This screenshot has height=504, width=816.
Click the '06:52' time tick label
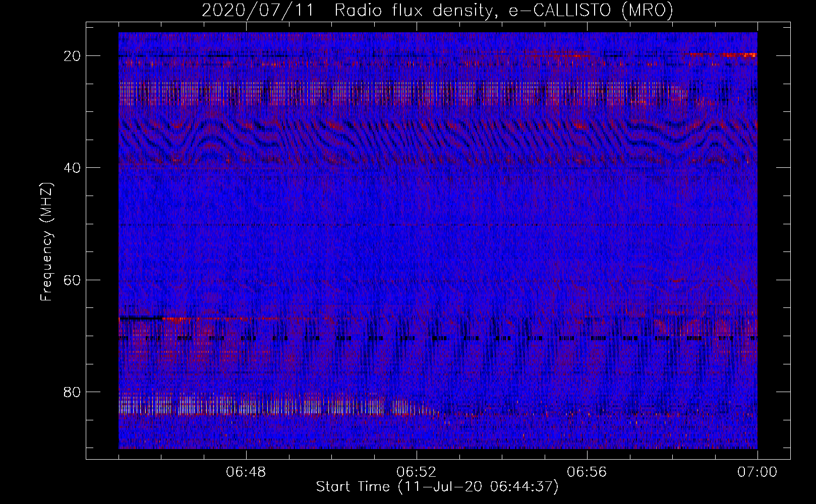click(x=417, y=472)
